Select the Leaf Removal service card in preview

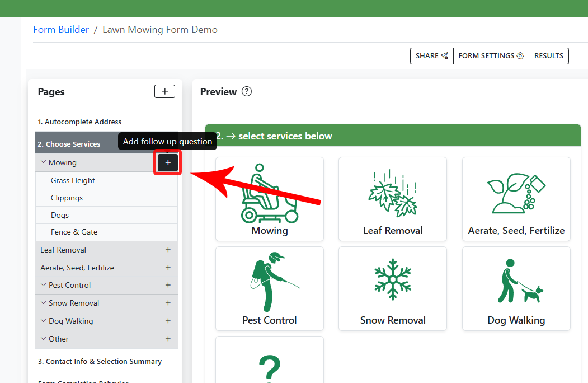393,199
